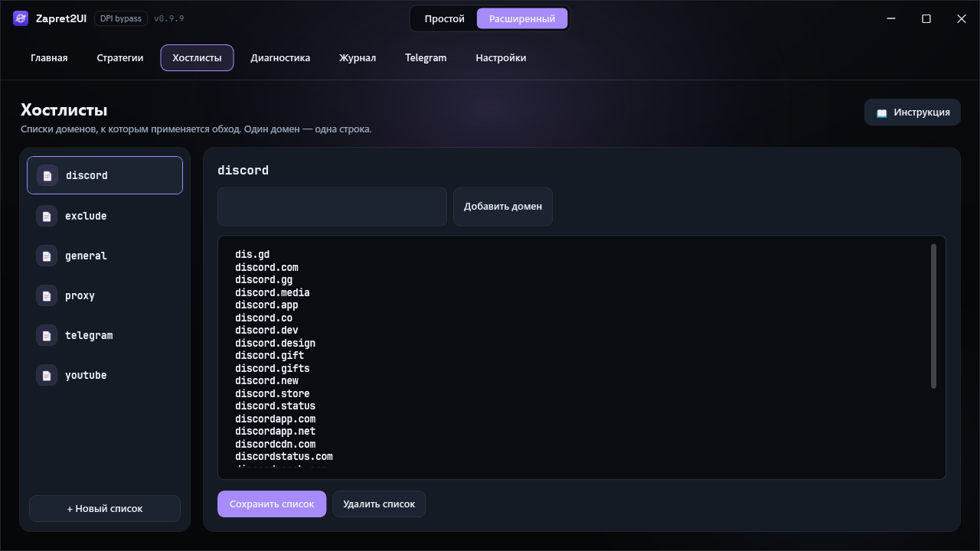
Task: Click the file icon beside exclude list
Action: [47, 216]
